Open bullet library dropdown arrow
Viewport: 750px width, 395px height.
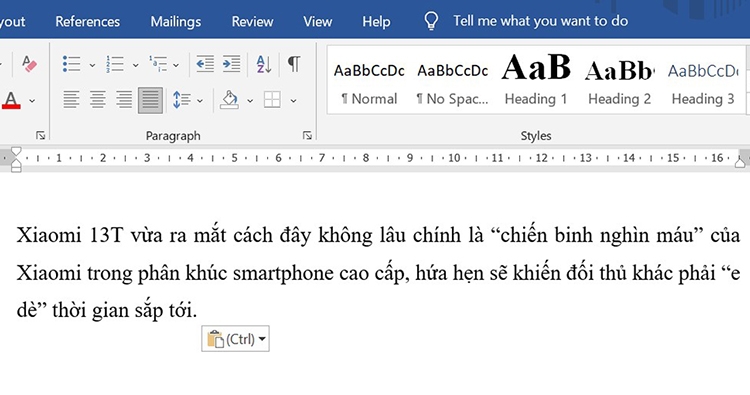pyautogui.click(x=92, y=65)
